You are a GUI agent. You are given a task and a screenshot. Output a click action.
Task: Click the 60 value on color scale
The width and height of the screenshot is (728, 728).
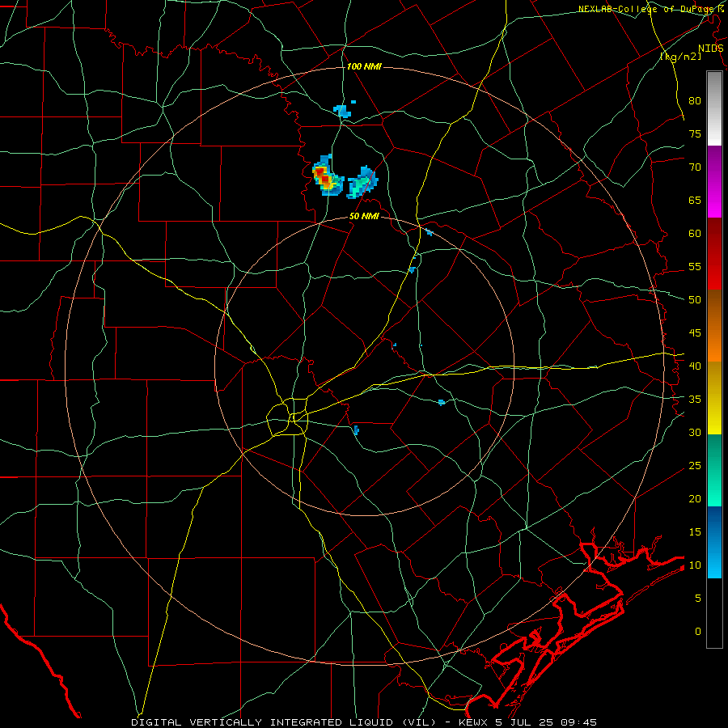coord(695,234)
